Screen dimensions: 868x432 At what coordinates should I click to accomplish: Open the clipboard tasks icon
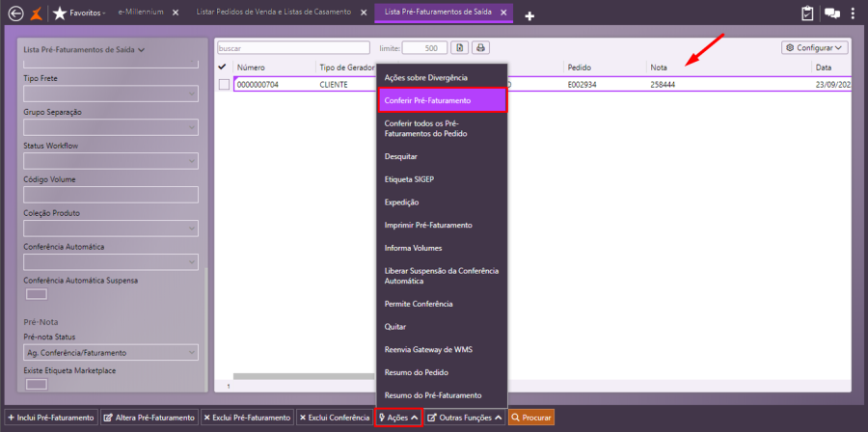(x=807, y=13)
